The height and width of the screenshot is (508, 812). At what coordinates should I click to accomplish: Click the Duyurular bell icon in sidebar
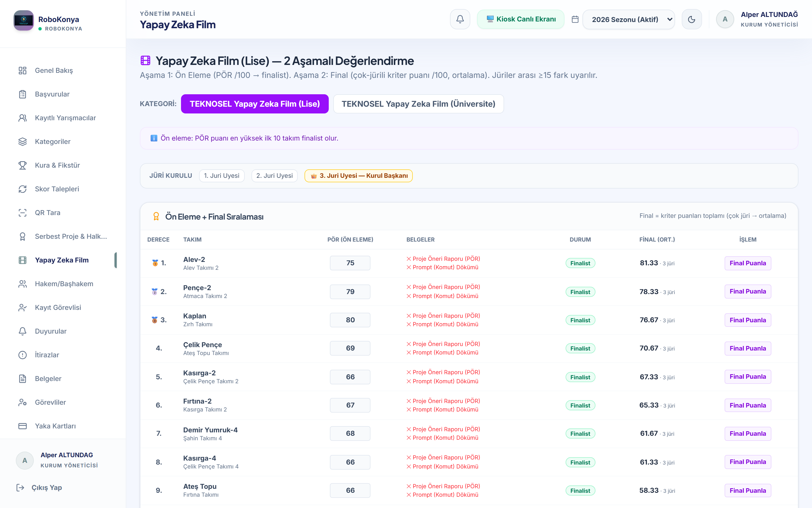pyautogui.click(x=23, y=331)
